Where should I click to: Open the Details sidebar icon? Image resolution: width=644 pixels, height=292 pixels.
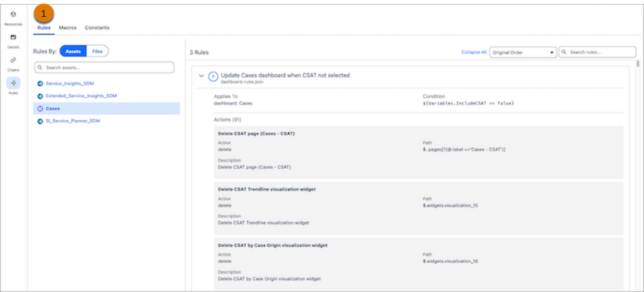click(13, 37)
